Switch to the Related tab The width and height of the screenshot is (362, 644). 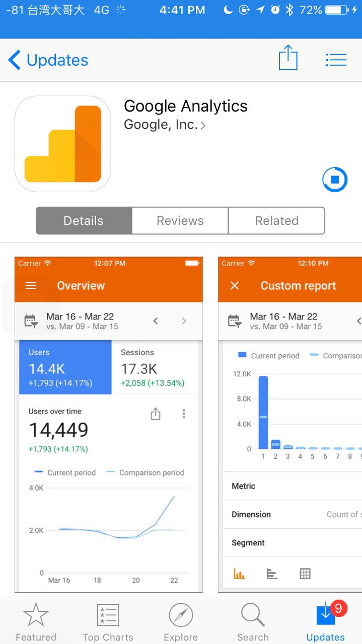tap(276, 221)
